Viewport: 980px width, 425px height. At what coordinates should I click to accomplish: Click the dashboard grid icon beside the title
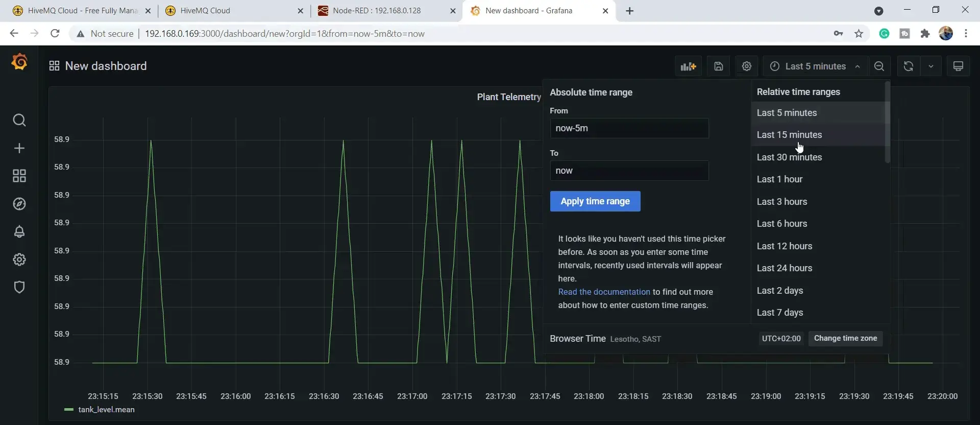pyautogui.click(x=54, y=66)
